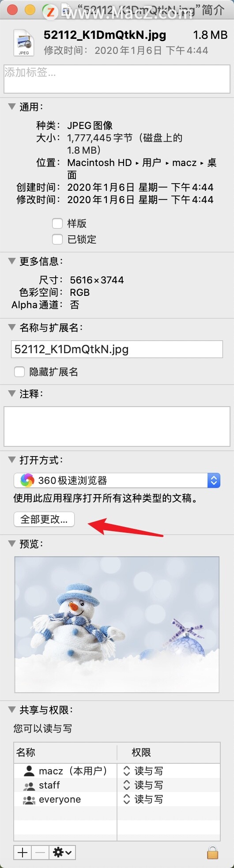Image resolution: width=234 pixels, height=868 pixels.
Task: Click the filename field 52112_K1DmQtkN.jpg
Action: coord(117,349)
